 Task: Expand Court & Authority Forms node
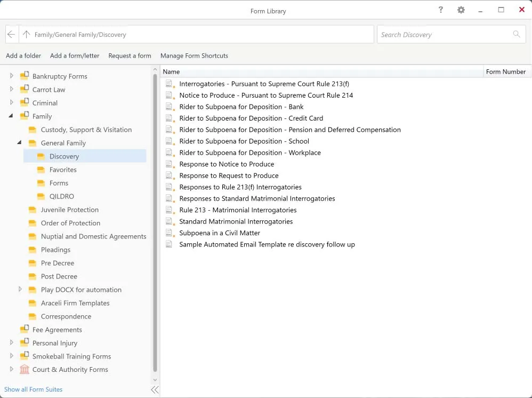(12, 369)
